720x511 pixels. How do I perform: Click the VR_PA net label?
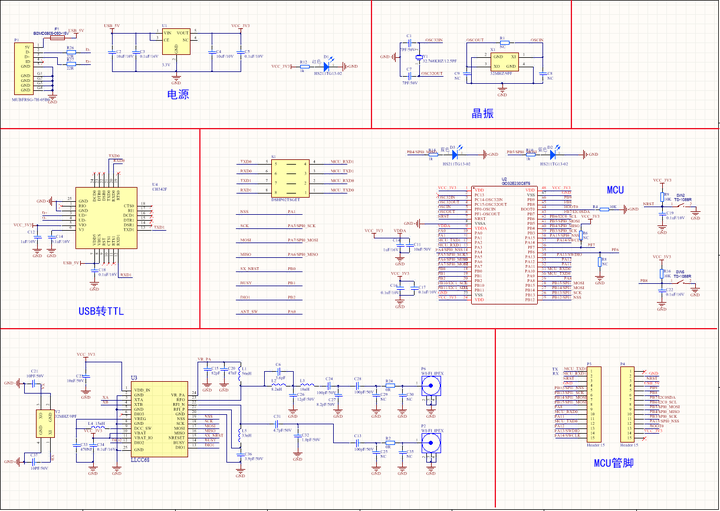(204, 359)
